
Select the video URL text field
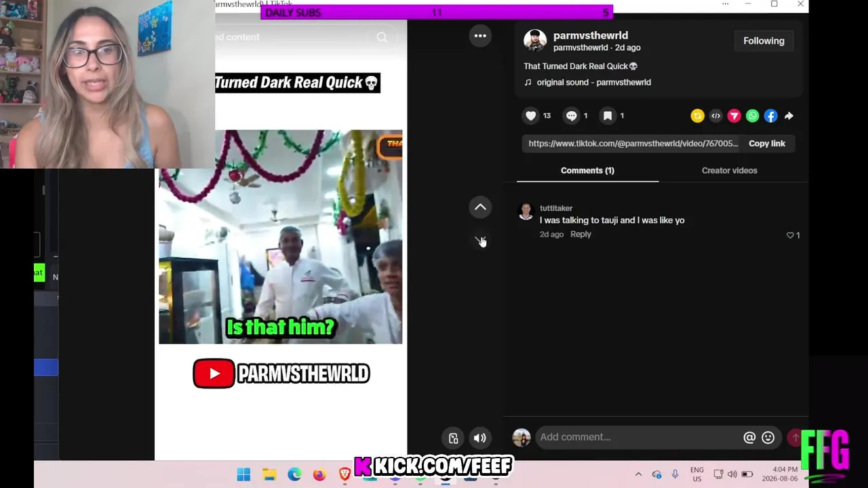[632, 144]
